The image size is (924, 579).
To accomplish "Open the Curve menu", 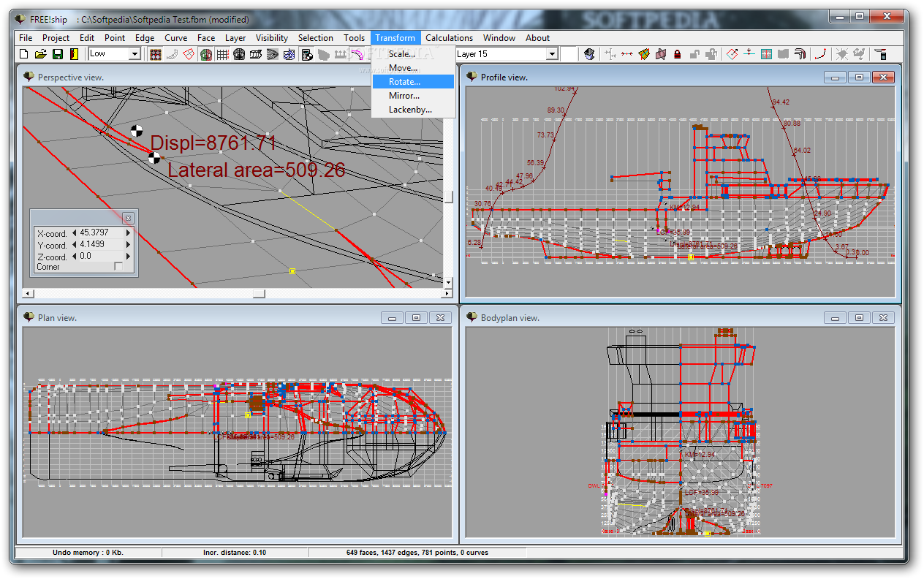I will pos(175,38).
